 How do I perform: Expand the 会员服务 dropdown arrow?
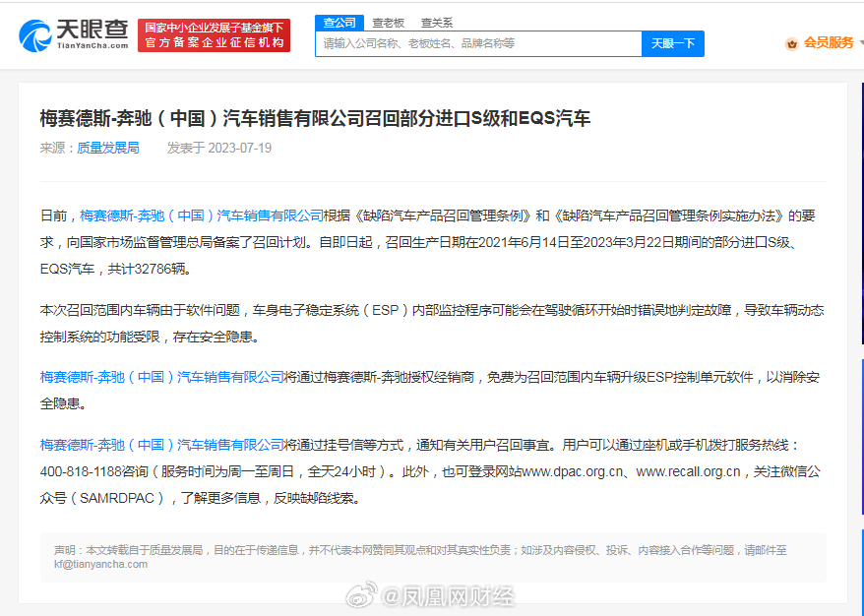coord(859,43)
